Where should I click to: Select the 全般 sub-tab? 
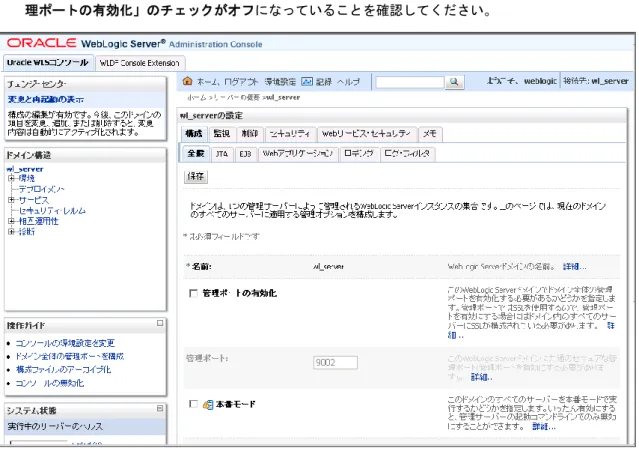(x=196, y=154)
